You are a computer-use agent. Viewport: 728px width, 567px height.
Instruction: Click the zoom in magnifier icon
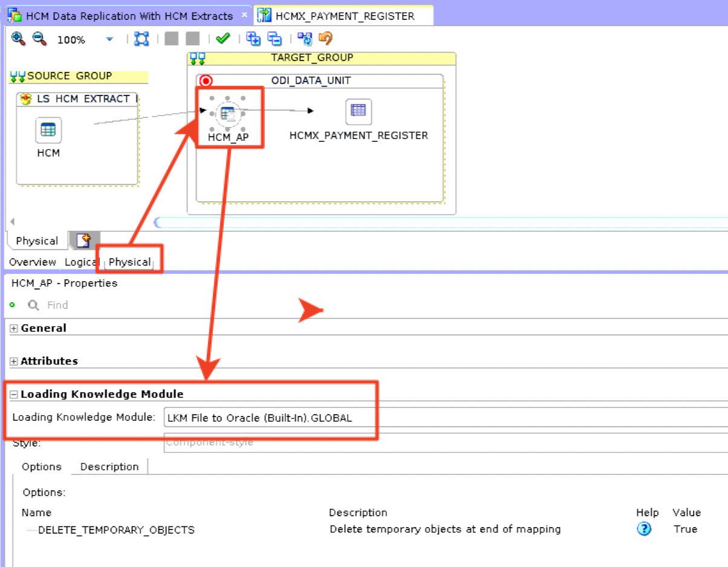[x=18, y=39]
